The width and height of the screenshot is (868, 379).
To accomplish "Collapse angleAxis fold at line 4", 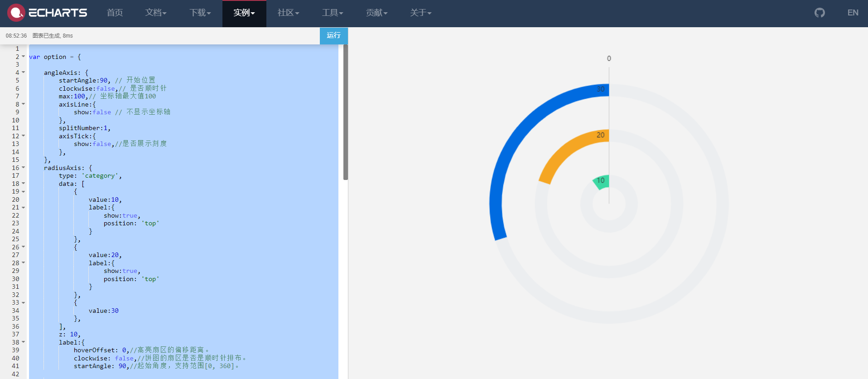I will pos(24,73).
